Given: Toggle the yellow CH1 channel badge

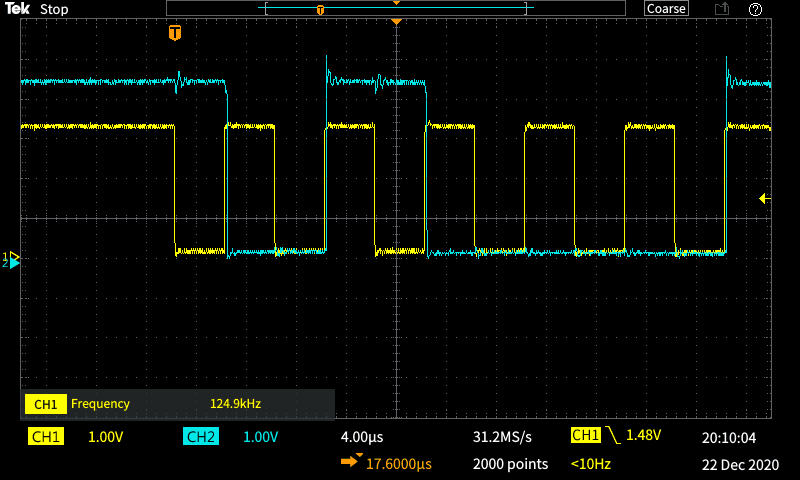Looking at the screenshot, I should tap(47, 437).
